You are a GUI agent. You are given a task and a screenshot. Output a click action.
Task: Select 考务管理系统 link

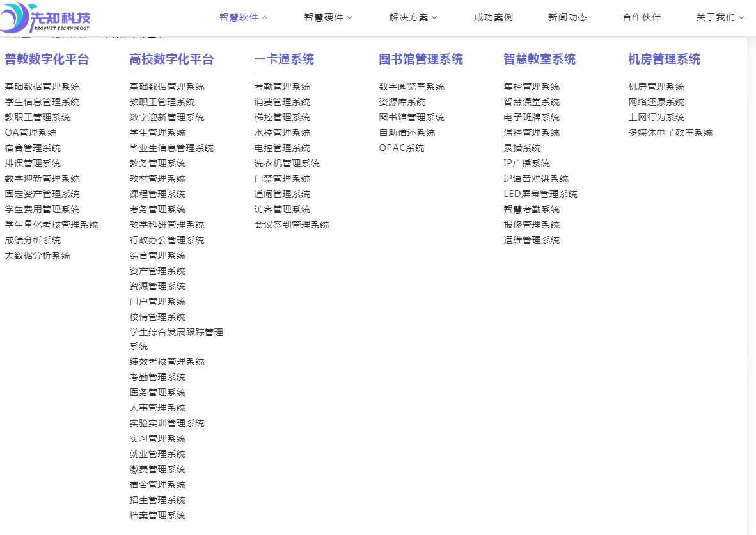[x=158, y=209]
